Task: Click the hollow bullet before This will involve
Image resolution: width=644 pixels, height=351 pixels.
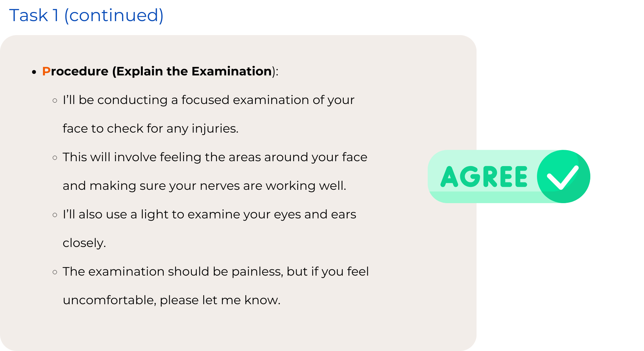Action: coord(55,158)
